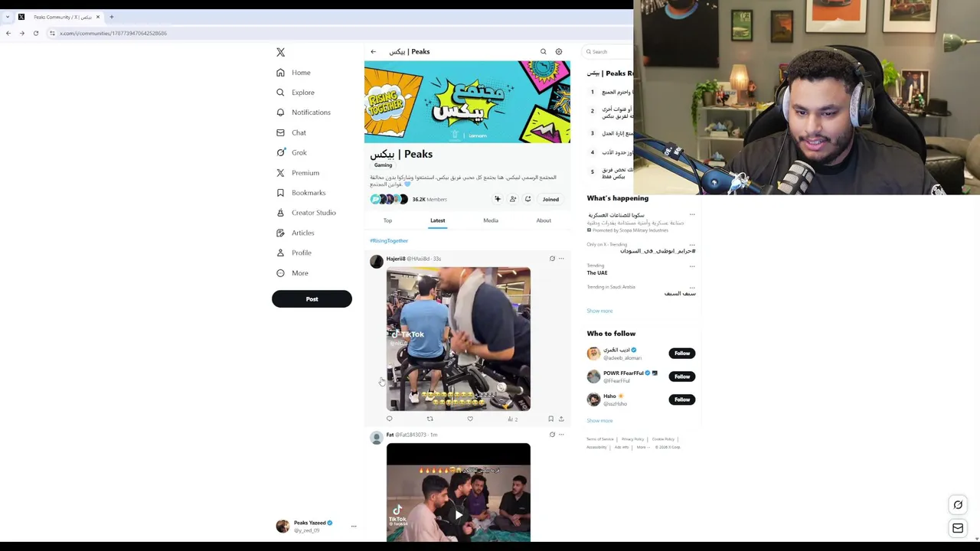Screen dimensions: 980x551
Task: Open 36.2K Members list
Action: point(430,200)
